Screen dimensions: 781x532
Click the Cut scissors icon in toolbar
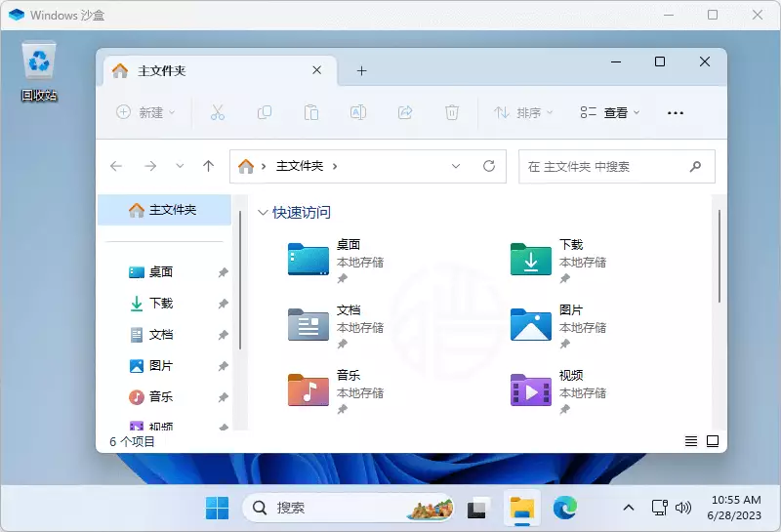click(218, 112)
